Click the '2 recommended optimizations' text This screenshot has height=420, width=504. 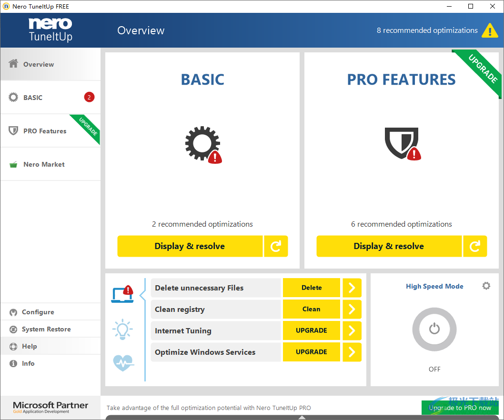pos(202,224)
